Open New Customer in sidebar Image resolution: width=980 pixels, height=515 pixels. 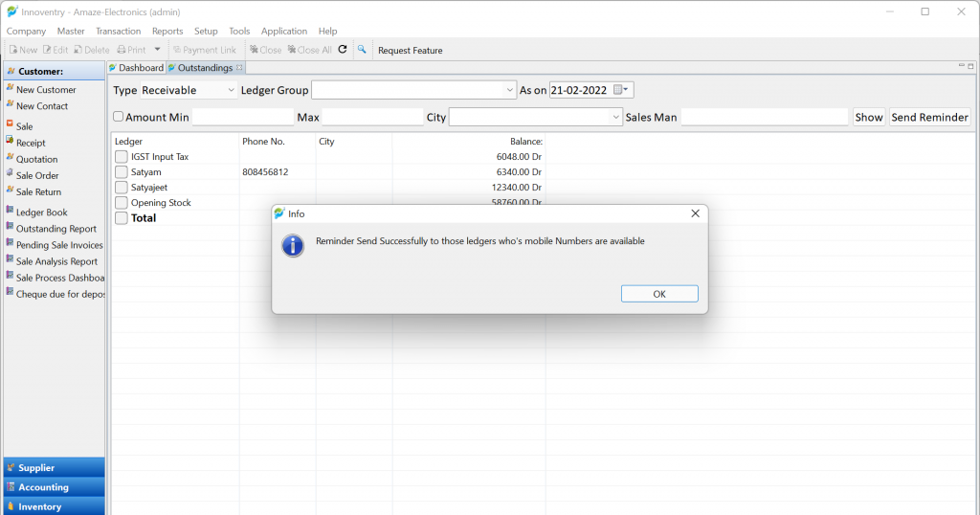point(46,89)
